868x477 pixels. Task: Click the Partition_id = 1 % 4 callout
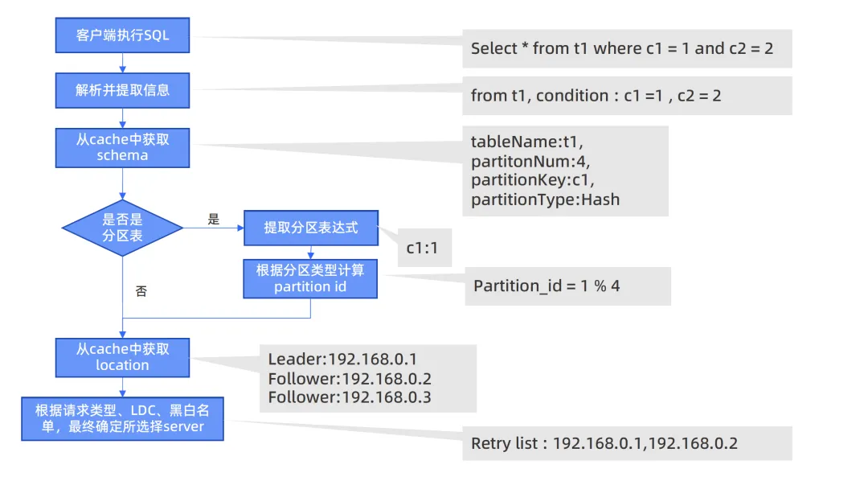click(567, 286)
